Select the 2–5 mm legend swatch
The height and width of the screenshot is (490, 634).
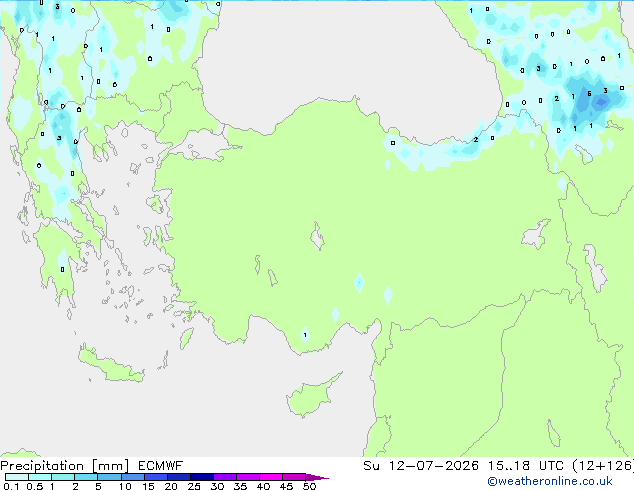pos(86,477)
